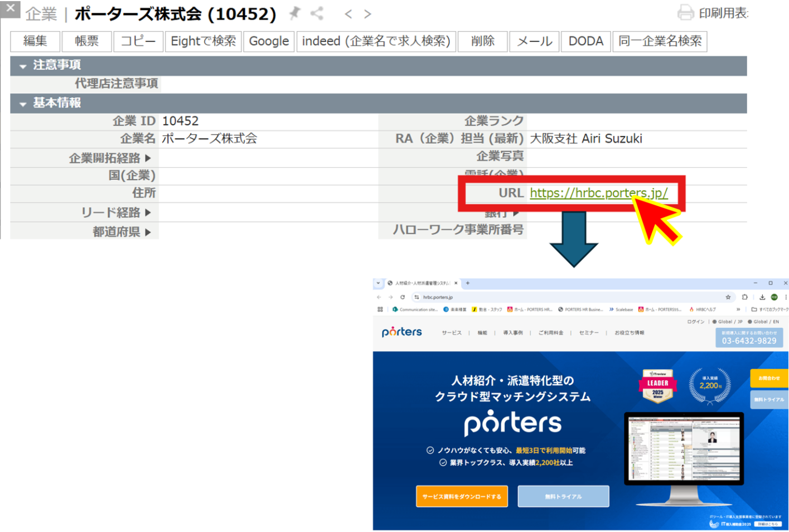Click the yellow お問合せ side tab
This screenshot has width=789, height=532.
769,378
